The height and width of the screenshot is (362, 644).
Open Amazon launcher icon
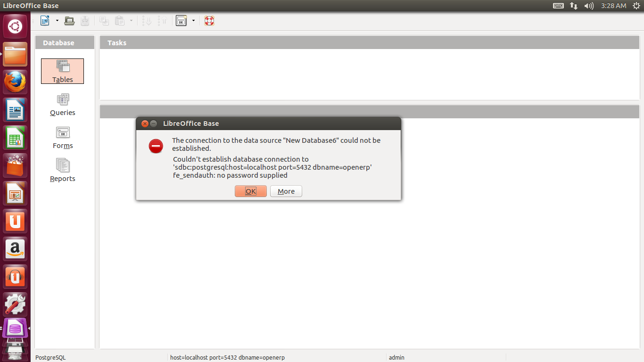[15, 249]
